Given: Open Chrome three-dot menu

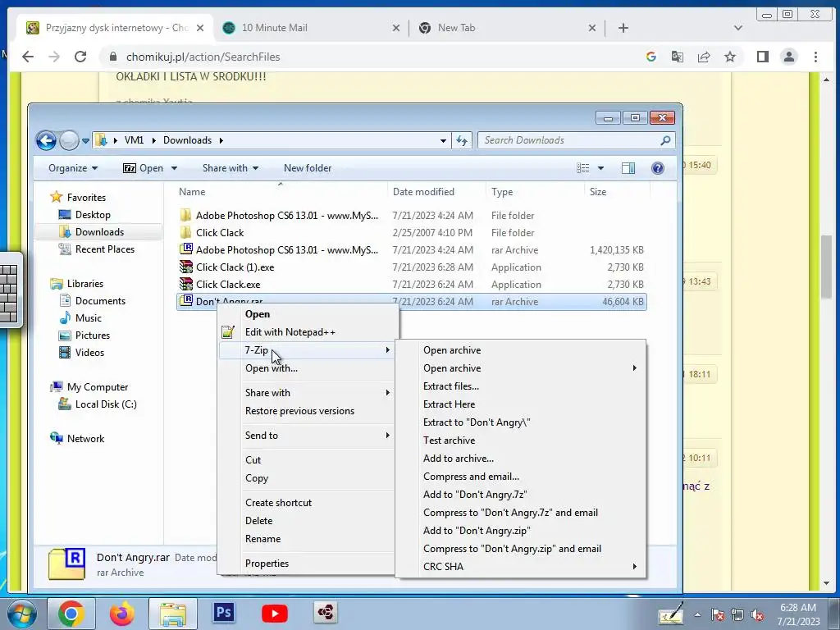Looking at the screenshot, I should point(815,57).
